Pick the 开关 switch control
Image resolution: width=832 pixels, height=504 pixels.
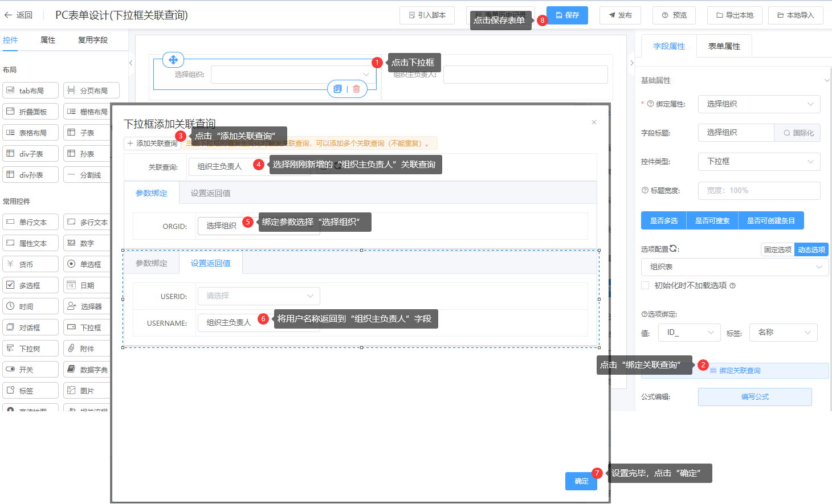click(31, 370)
